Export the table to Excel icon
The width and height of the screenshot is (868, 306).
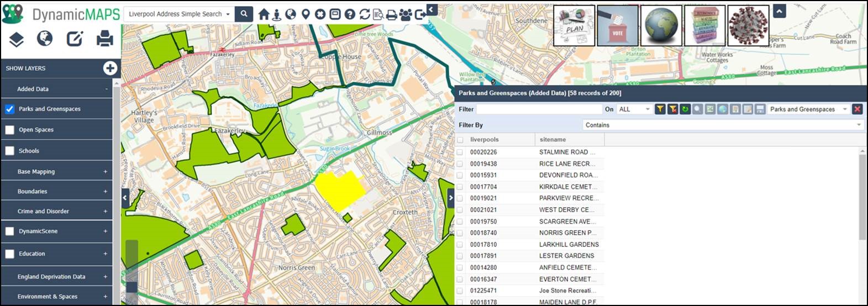tap(710, 109)
